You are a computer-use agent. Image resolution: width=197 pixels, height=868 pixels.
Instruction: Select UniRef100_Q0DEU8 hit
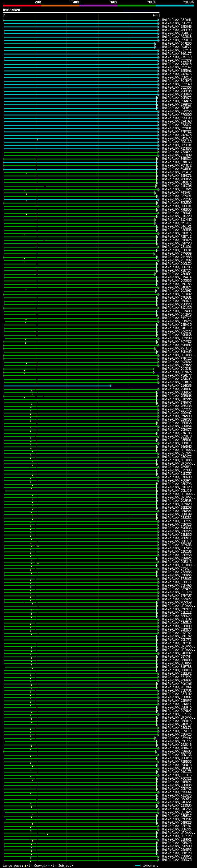tap(177, 91)
